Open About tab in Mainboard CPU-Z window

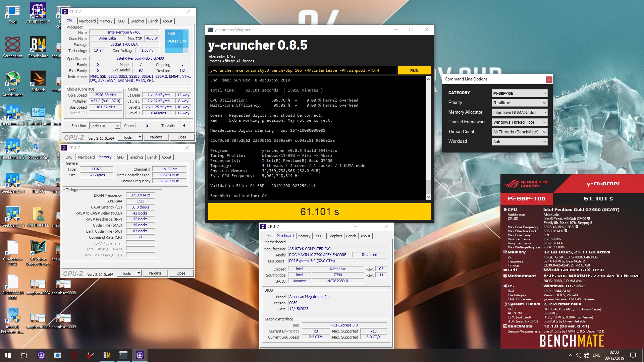click(365, 236)
